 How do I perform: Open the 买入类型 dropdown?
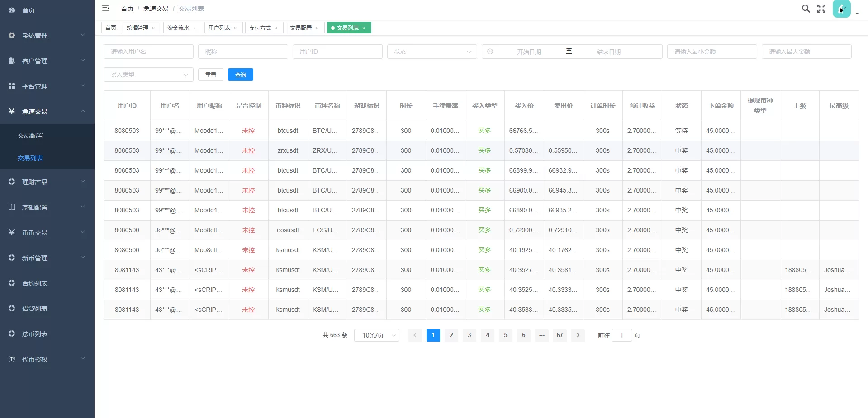click(148, 75)
